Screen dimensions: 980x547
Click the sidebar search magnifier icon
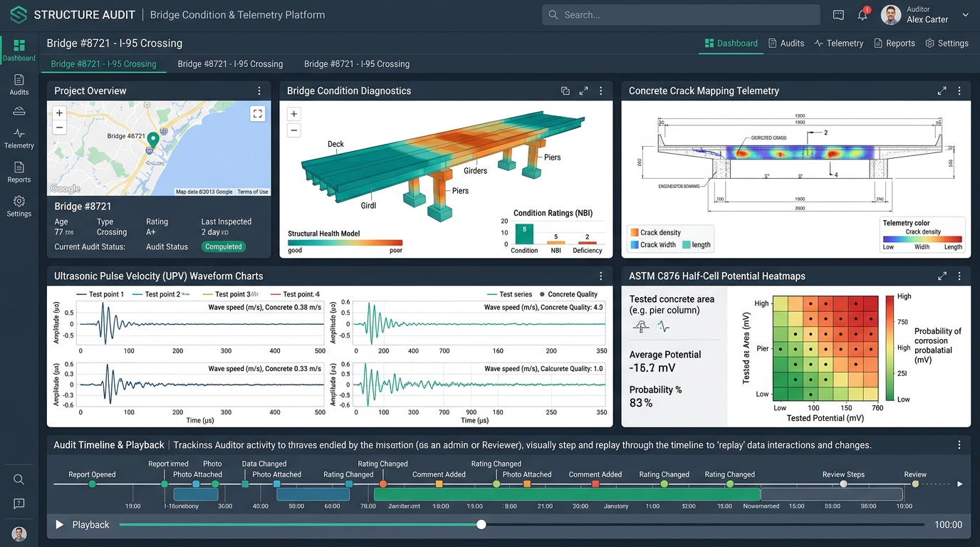(19, 479)
